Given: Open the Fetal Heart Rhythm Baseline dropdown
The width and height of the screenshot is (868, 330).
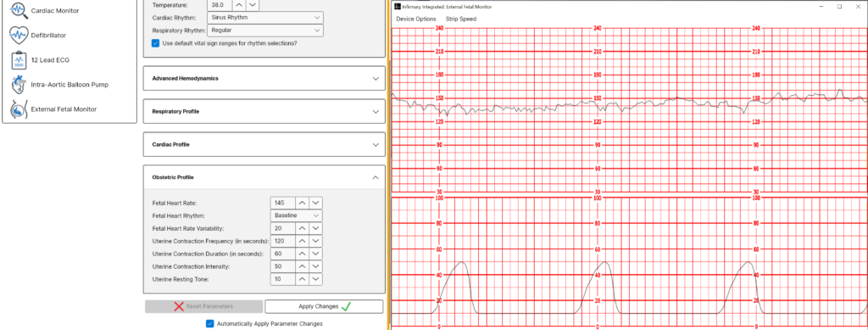Looking at the screenshot, I should pyautogui.click(x=297, y=215).
